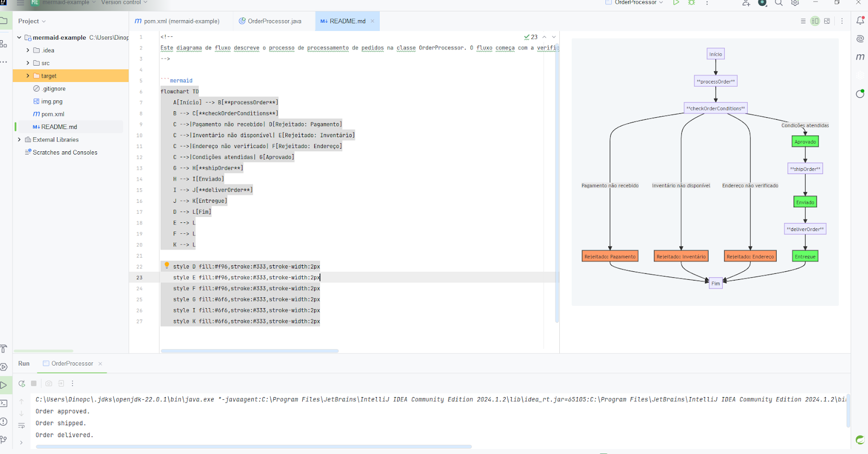Show more tool windows ellipsis icon
868x454 pixels.
pyautogui.click(x=4, y=62)
